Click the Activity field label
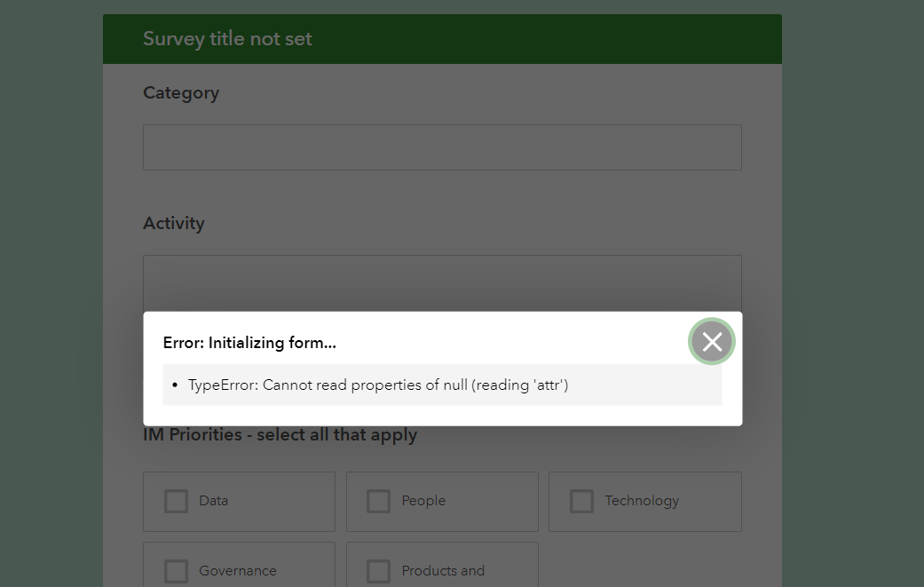 click(x=174, y=223)
